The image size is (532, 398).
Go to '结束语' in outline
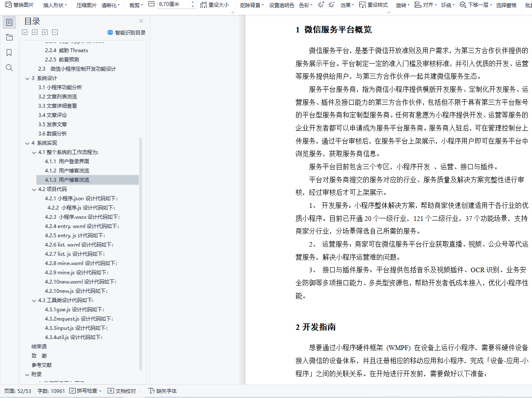tap(39, 347)
